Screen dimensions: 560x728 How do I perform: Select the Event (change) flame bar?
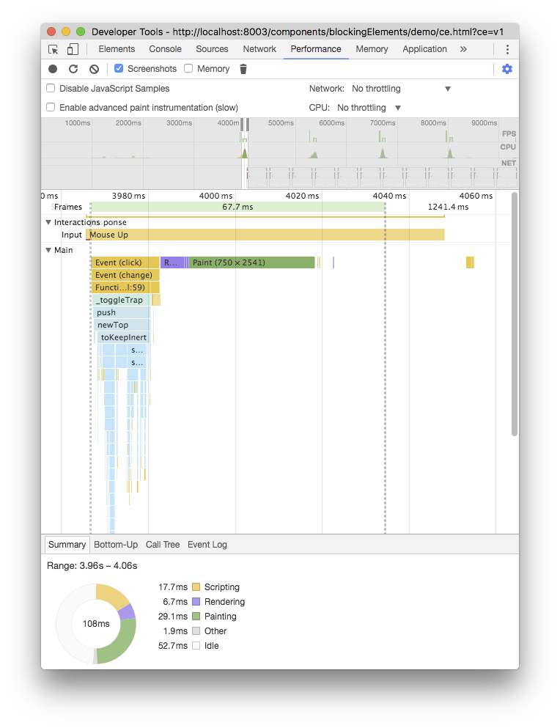pos(125,276)
